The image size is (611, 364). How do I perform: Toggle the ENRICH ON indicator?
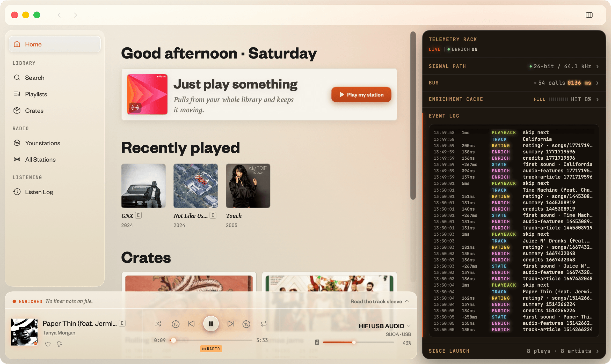click(x=462, y=49)
